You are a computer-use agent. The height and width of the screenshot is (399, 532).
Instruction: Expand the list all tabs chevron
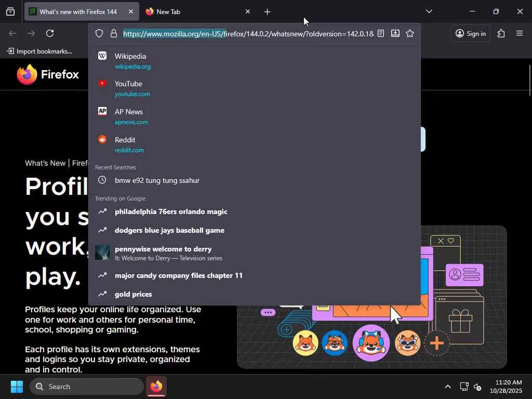pos(429,11)
